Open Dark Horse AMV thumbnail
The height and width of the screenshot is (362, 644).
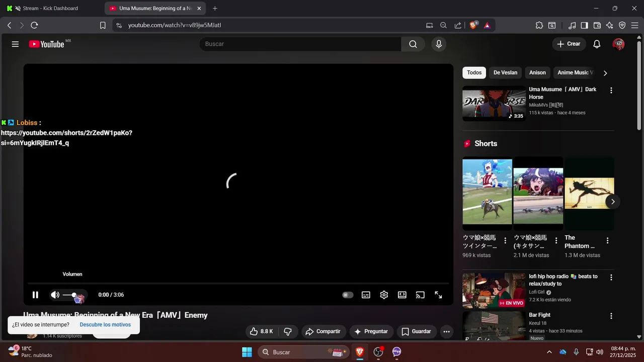coord(494,104)
